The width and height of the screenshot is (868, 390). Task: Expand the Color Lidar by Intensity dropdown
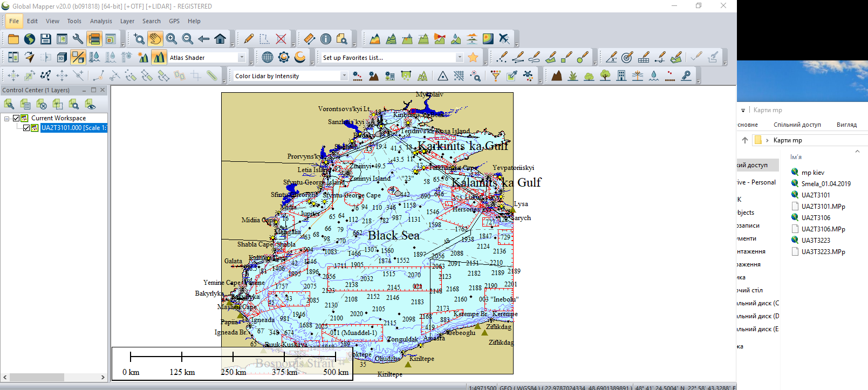(x=344, y=76)
